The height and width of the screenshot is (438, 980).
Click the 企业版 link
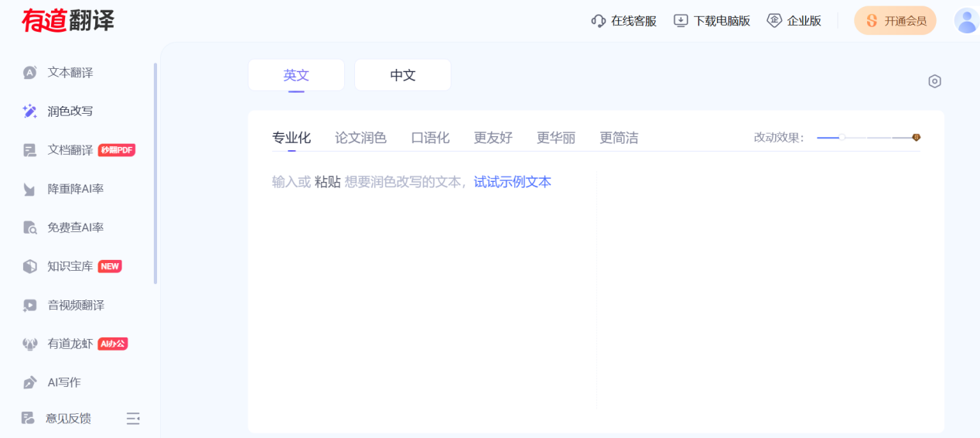804,21
